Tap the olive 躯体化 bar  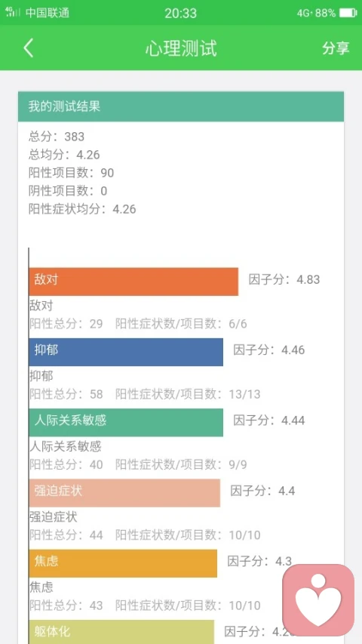tap(121, 632)
